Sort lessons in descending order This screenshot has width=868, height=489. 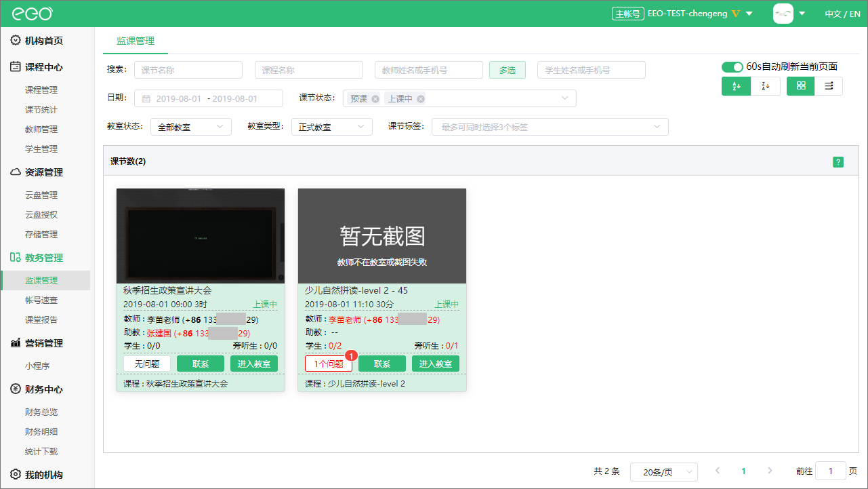click(x=766, y=86)
